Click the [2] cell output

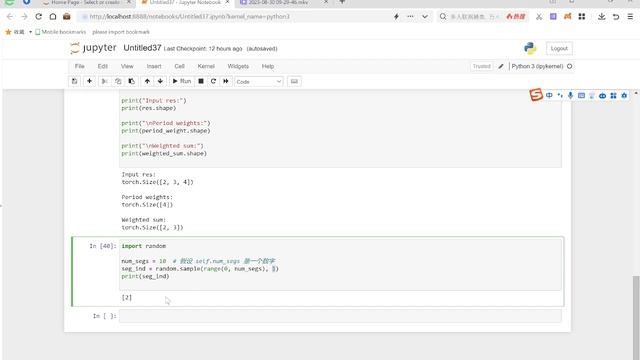click(x=127, y=298)
